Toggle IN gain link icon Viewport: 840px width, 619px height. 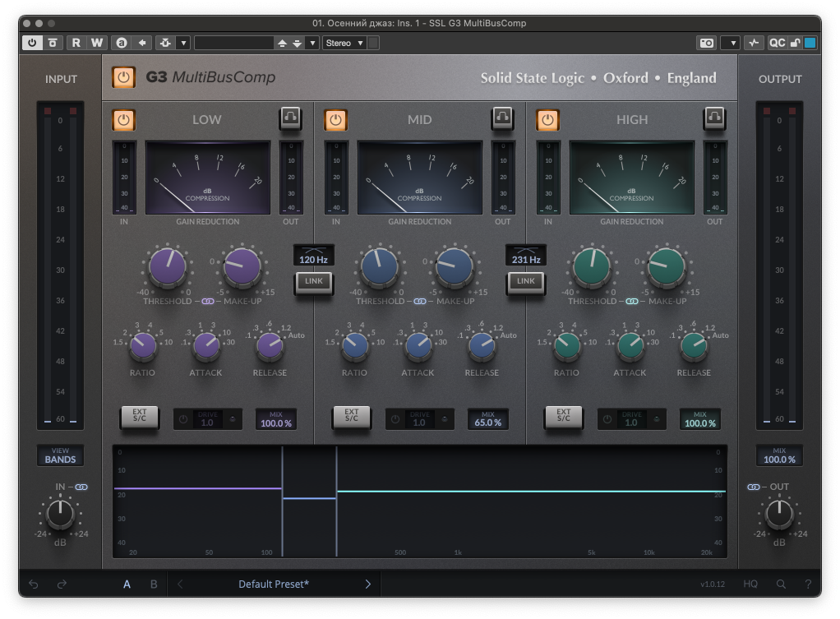click(x=81, y=487)
